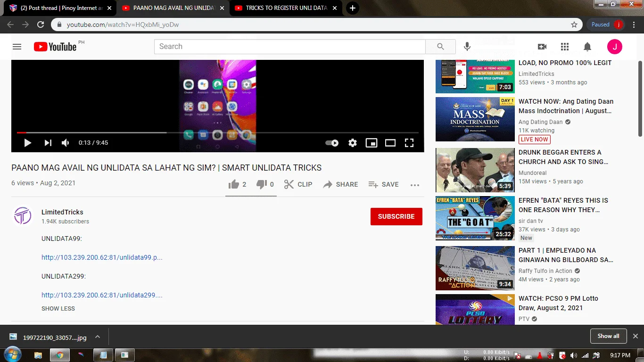
Task: Click the taskbar clock showing 9:17 PM
Action: pyautogui.click(x=620, y=355)
